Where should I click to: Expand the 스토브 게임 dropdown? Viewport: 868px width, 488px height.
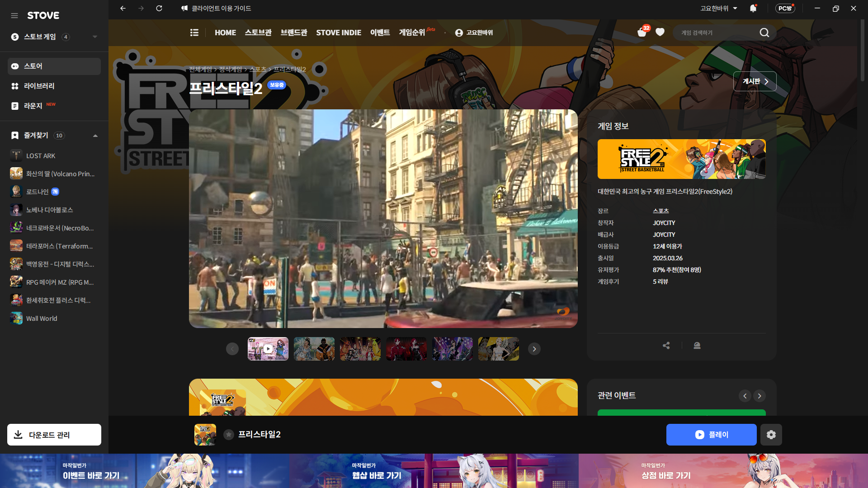[x=95, y=37]
